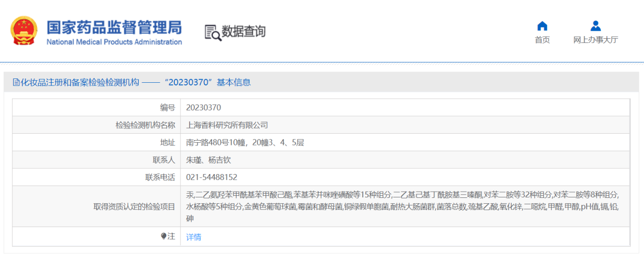This screenshot has height=260, width=644.
Task: Select contact names 朱瑾、杨吉钦
Action: click(209, 160)
